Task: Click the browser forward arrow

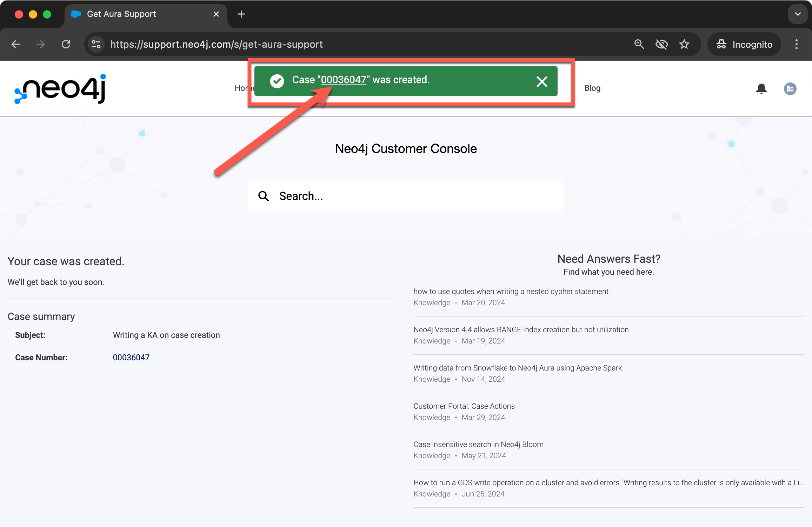Action: coord(41,44)
